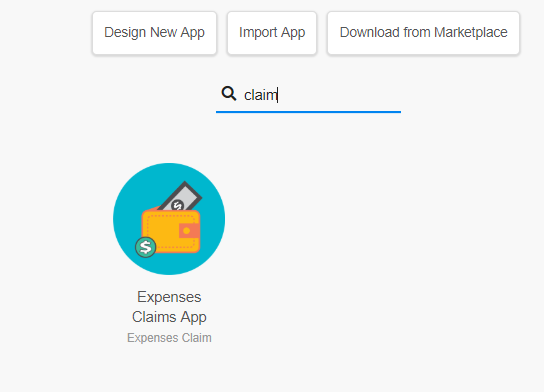Click the green dollar coin on app icon
Viewport: 545px width, 392px height.
click(x=145, y=247)
